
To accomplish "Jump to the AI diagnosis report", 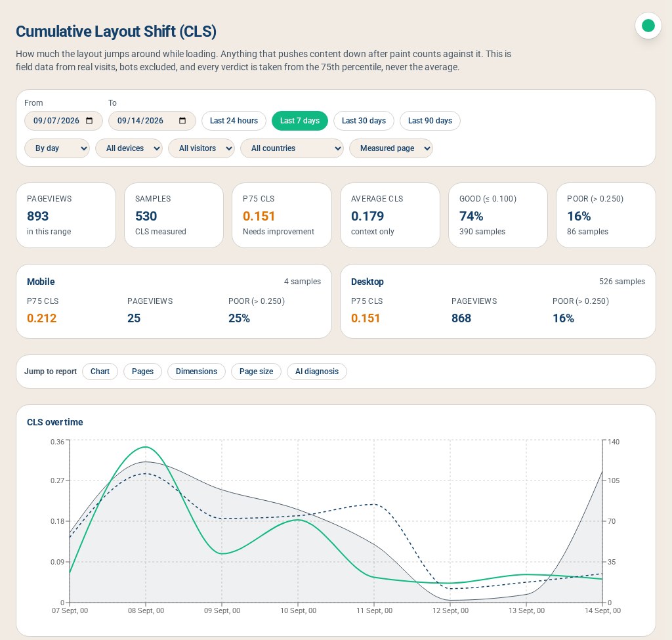I will coord(317,372).
